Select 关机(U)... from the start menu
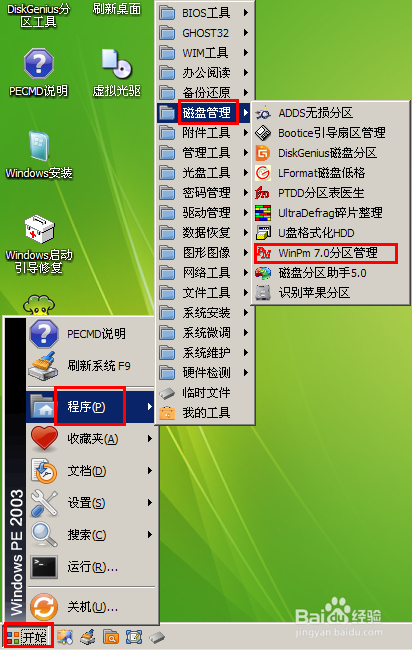The height and width of the screenshot is (650, 412). 92,607
